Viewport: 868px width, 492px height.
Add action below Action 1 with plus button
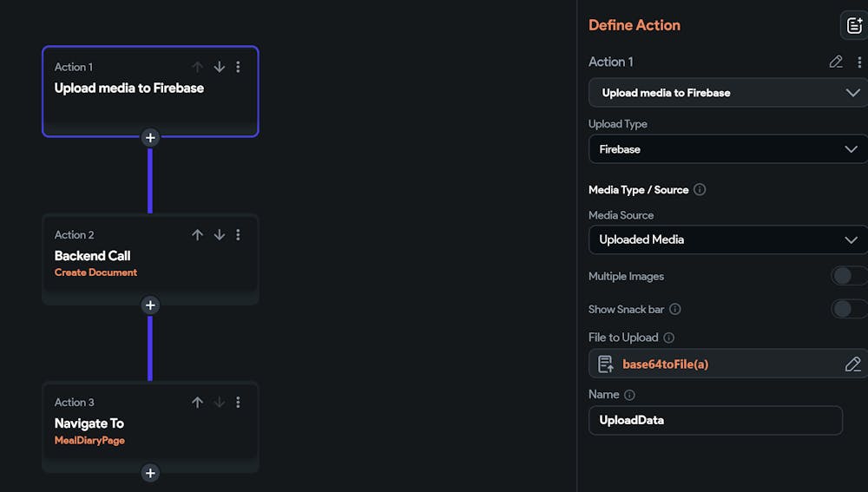tap(150, 137)
